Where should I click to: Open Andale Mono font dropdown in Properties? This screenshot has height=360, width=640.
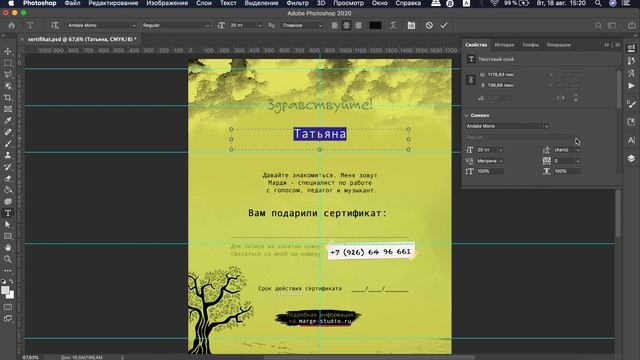point(546,126)
